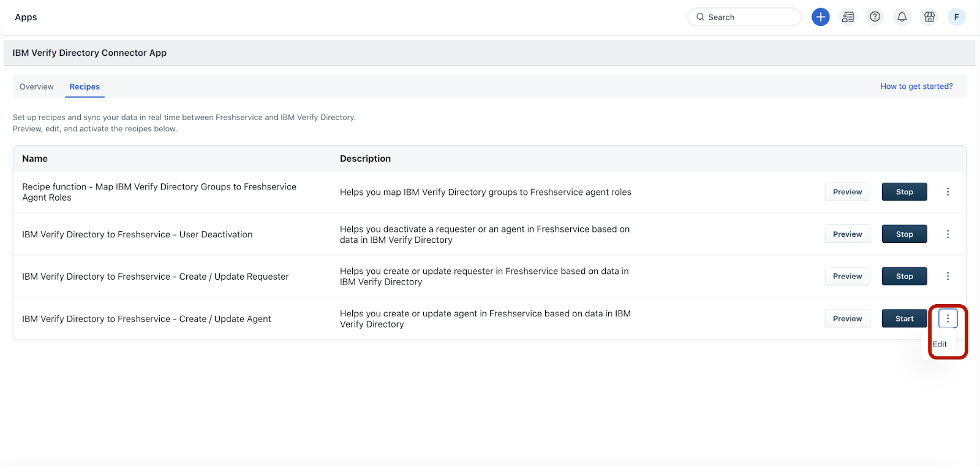Image resolution: width=980 pixels, height=466 pixels.
Task: Open more options for Map Groups recipe
Action: (948, 192)
